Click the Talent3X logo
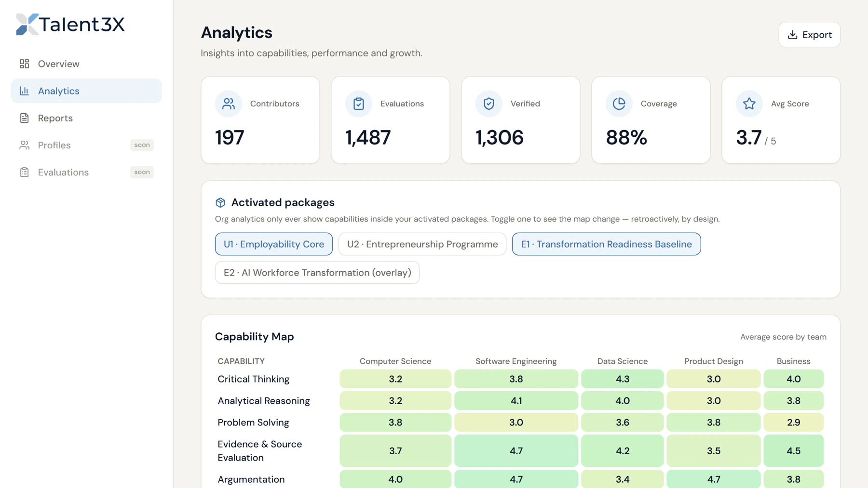This screenshot has width=868, height=488. (x=70, y=24)
